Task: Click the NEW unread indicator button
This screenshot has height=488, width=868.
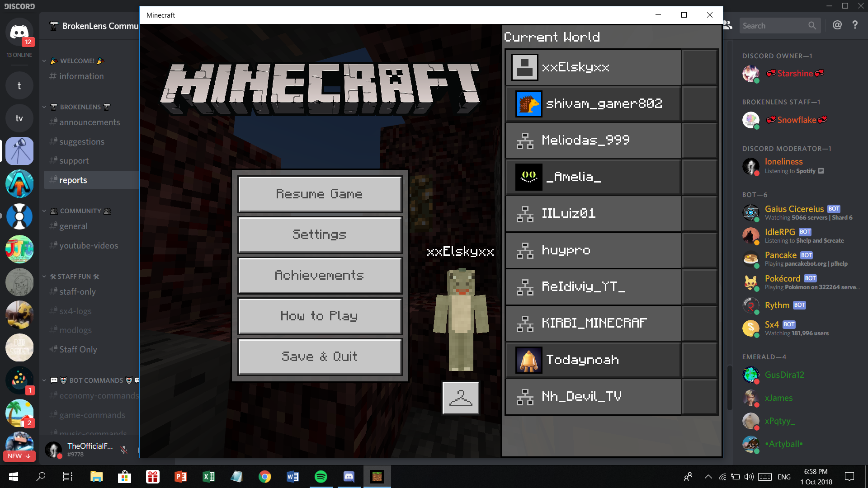Action: coord(19,456)
